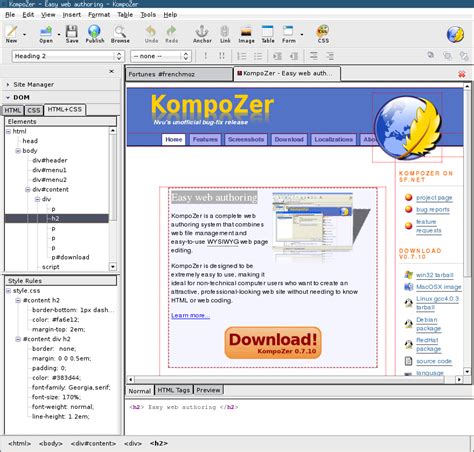Select div#header in Elements tree

[x=50, y=160]
